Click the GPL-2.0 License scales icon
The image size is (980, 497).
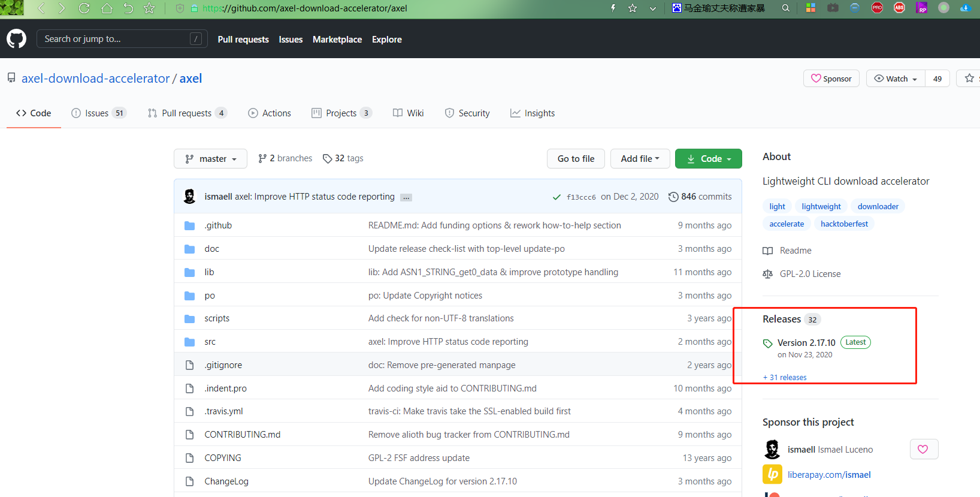click(767, 274)
